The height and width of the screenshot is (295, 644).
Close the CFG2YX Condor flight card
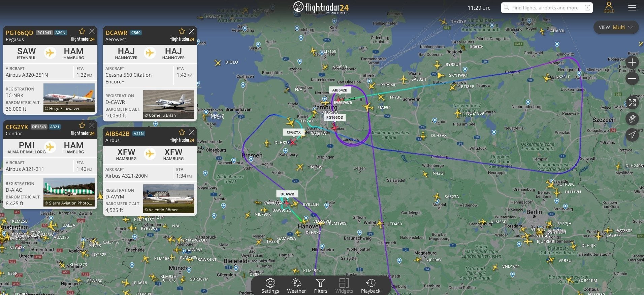(x=92, y=125)
